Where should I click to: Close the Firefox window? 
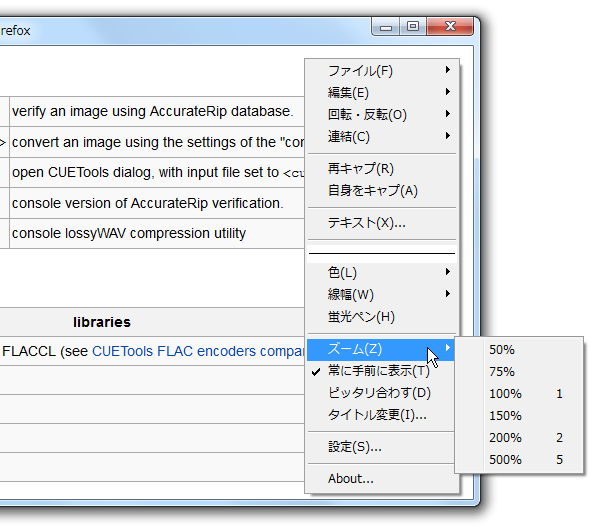click(450, 27)
